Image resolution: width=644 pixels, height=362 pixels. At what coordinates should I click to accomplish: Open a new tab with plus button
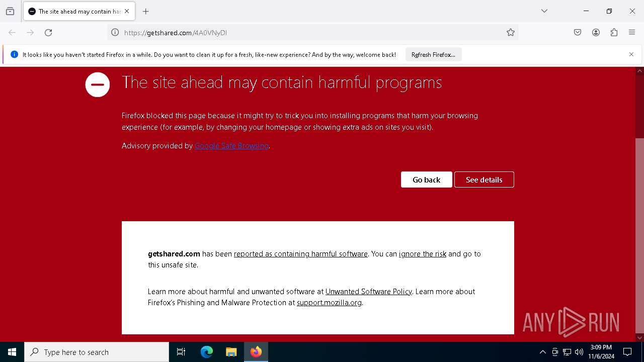[146, 11]
